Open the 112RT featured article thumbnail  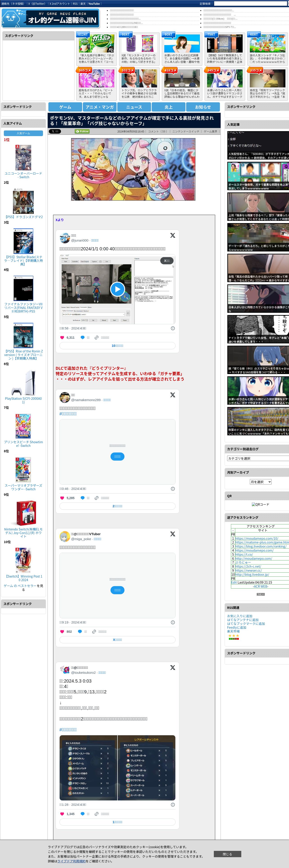tap(97, 43)
